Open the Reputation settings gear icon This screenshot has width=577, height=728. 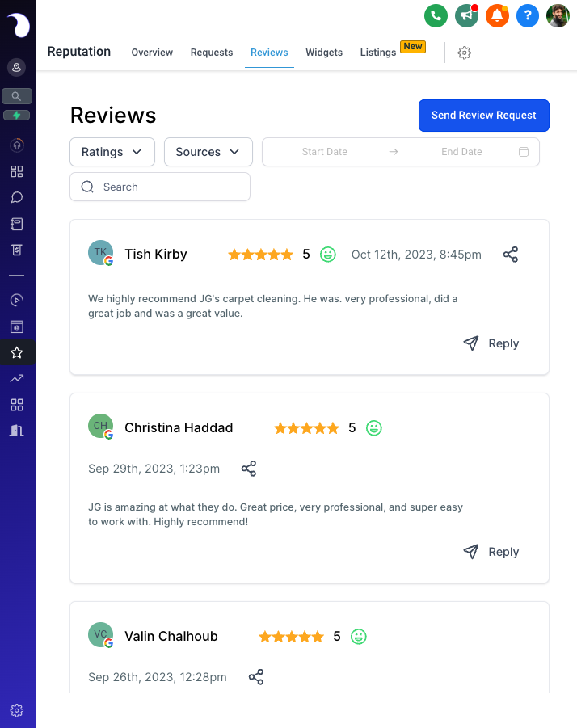click(x=464, y=53)
